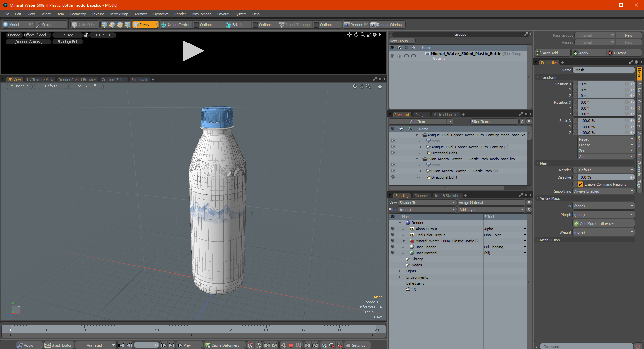
Task: Click preview panel zoom magnifier icon
Action: (x=363, y=35)
